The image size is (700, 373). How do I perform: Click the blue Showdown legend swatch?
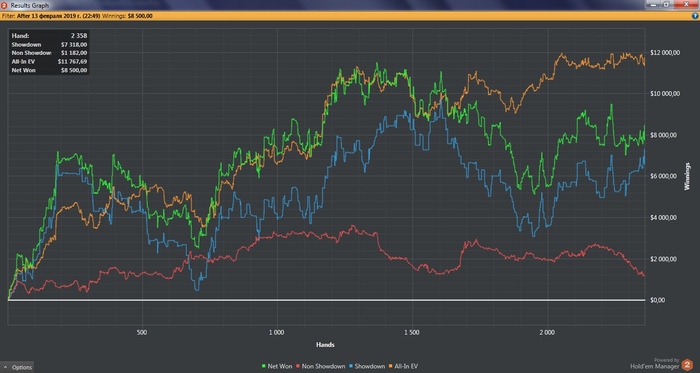352,367
